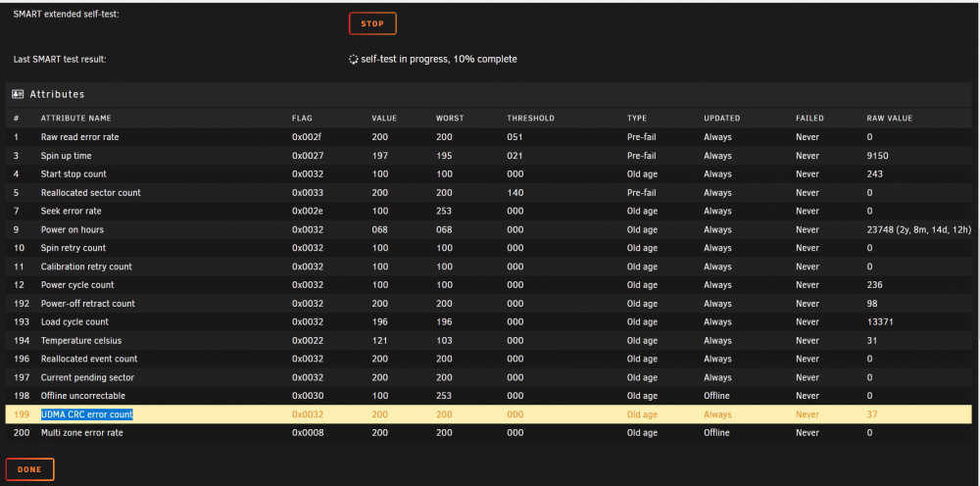The width and height of the screenshot is (980, 486).
Task: Click the raw value 98
Action: pyautogui.click(x=872, y=304)
